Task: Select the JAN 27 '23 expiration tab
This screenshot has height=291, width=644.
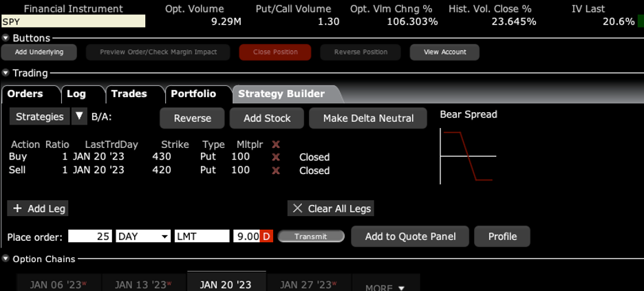Action: 308,285
